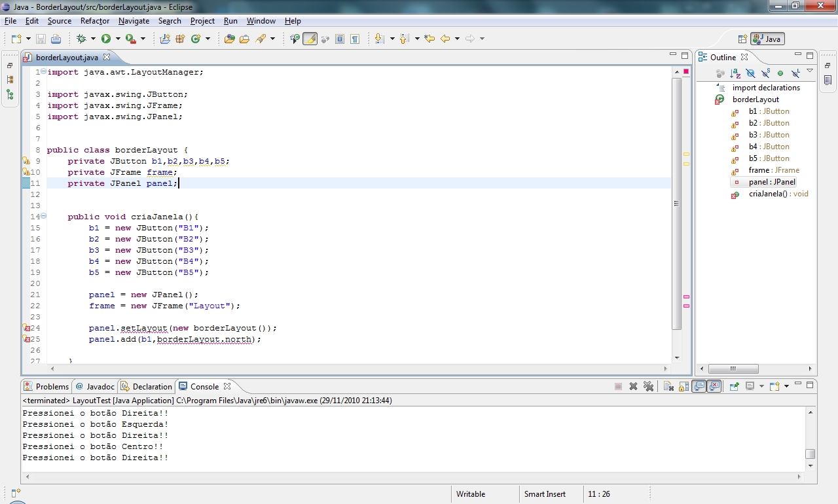Switch to the Javadoc tab
Image resolution: width=838 pixels, height=504 pixels.
click(x=95, y=386)
